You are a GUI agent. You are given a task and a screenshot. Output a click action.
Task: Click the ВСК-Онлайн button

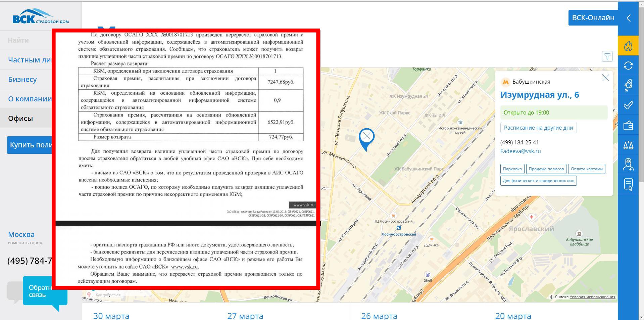593,18
